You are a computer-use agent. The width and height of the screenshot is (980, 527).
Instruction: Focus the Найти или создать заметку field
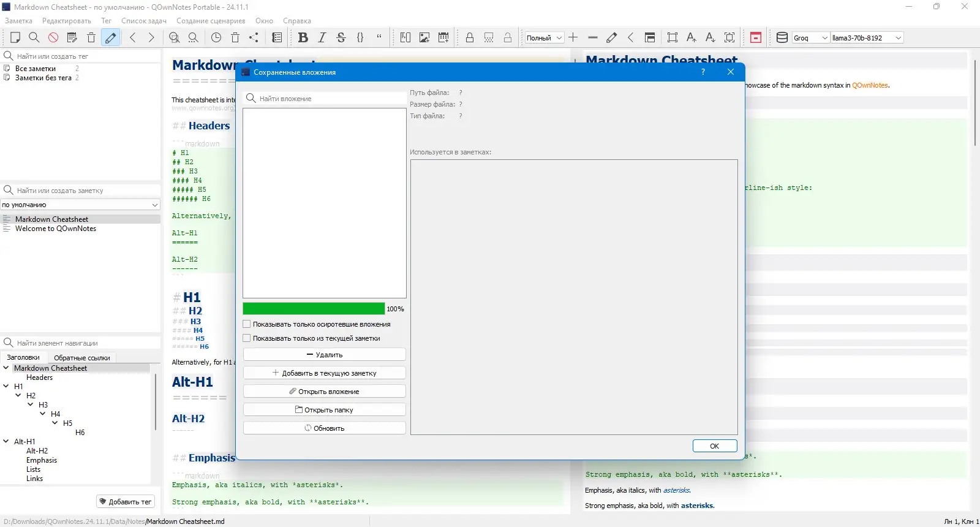(80, 191)
